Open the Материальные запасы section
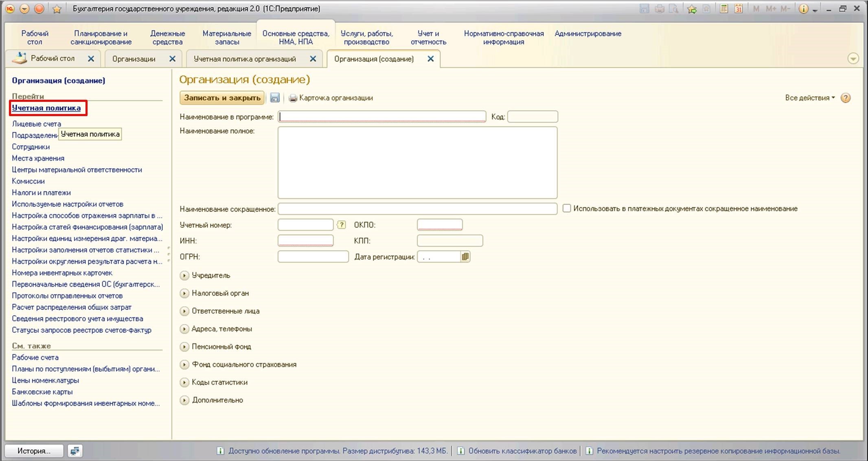The width and height of the screenshot is (868, 461). click(227, 37)
